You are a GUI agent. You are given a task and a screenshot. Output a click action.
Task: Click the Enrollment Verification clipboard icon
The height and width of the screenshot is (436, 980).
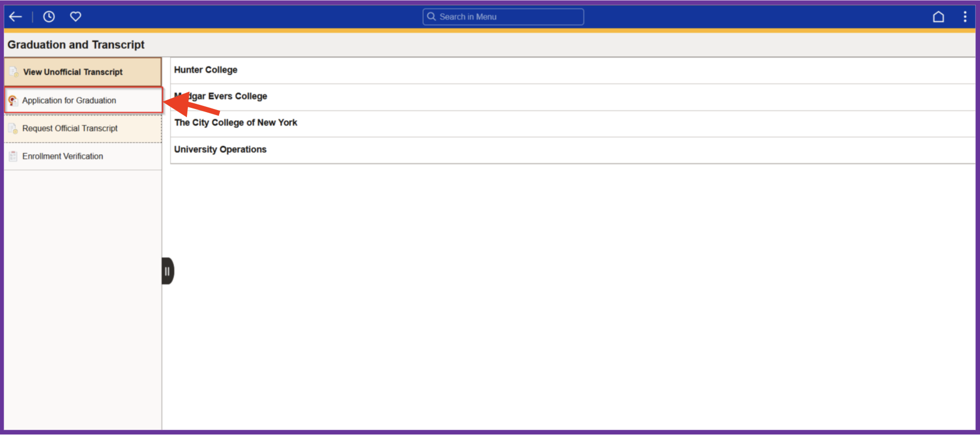pyautogui.click(x=13, y=156)
